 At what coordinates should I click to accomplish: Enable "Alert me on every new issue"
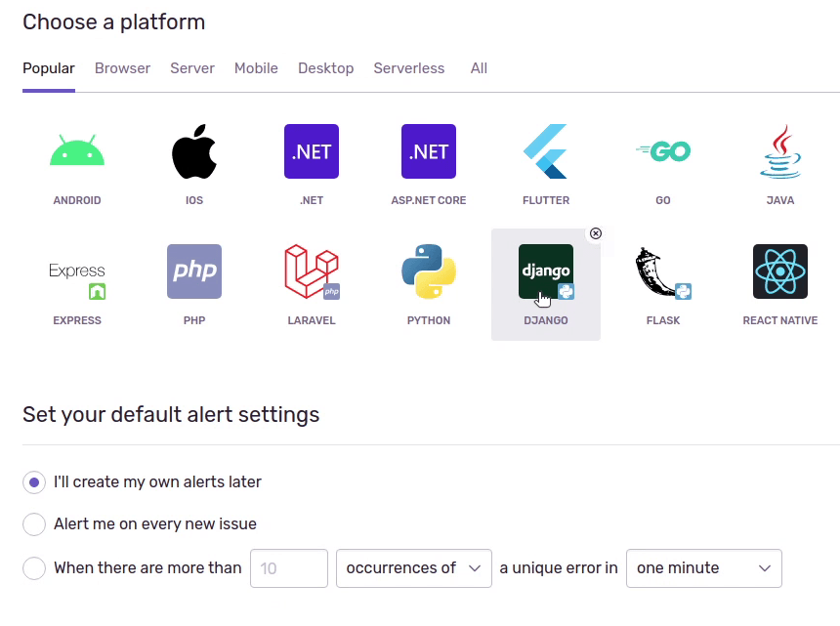(34, 524)
